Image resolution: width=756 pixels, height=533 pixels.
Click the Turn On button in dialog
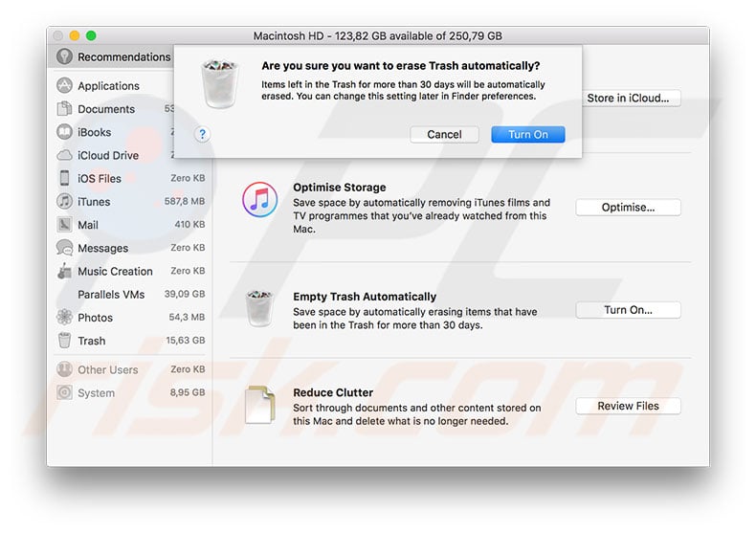click(527, 134)
